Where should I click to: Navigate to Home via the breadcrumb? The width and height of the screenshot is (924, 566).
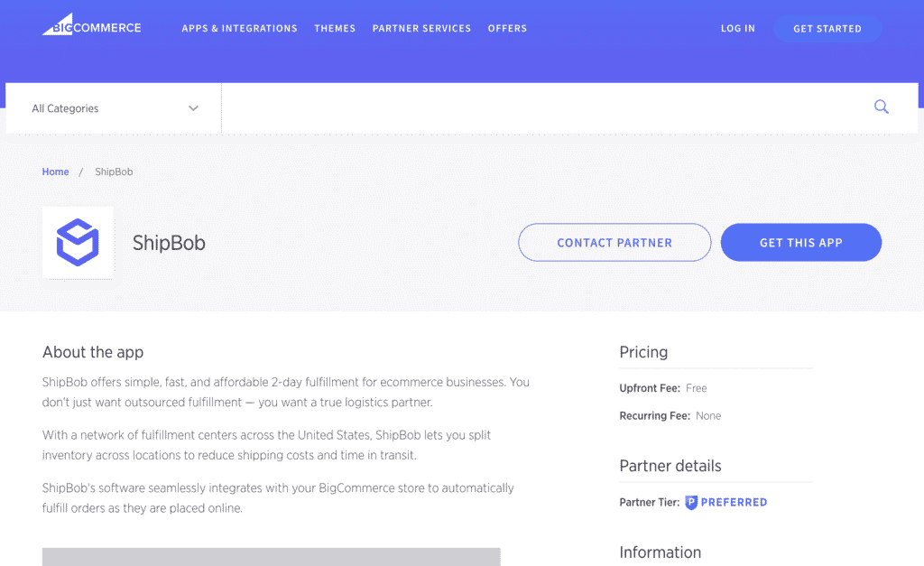point(55,172)
